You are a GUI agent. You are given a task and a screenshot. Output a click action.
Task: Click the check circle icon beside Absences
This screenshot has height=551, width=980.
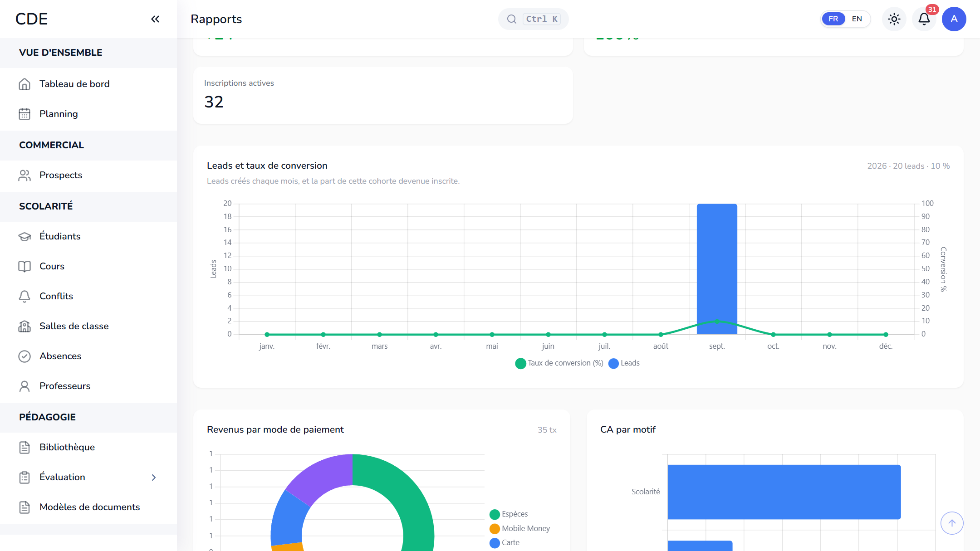click(24, 356)
